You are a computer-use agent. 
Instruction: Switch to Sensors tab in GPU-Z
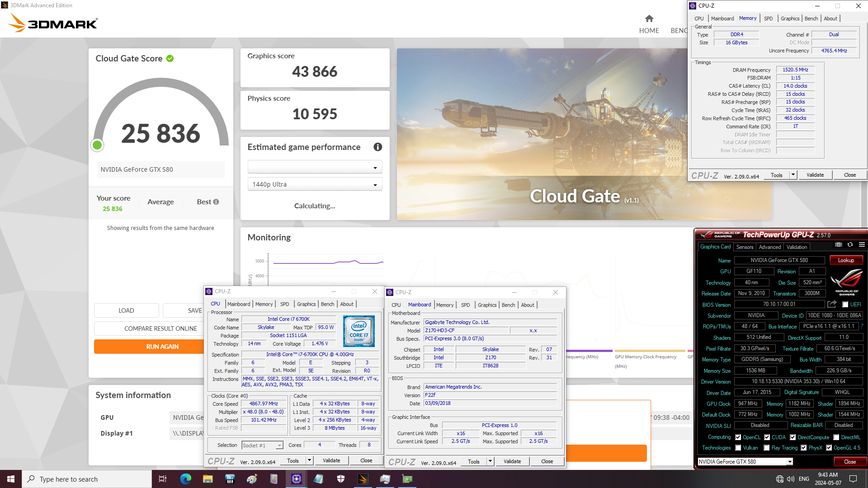(745, 247)
